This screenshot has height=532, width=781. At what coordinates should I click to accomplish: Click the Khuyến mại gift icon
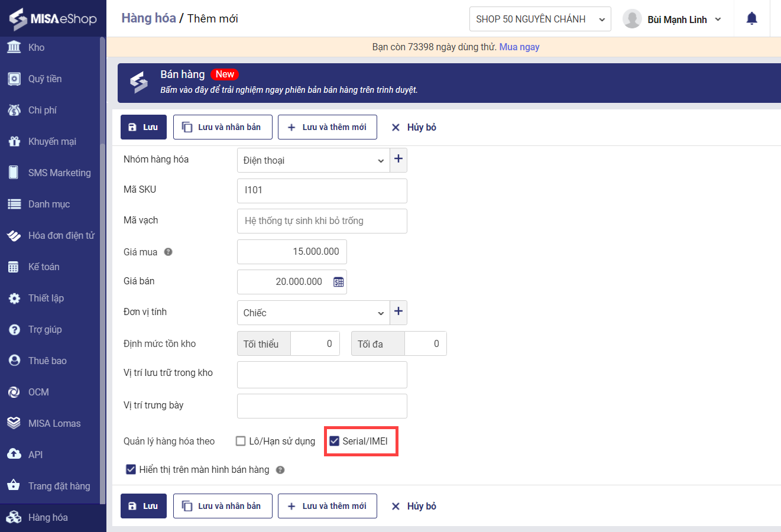tap(14, 141)
